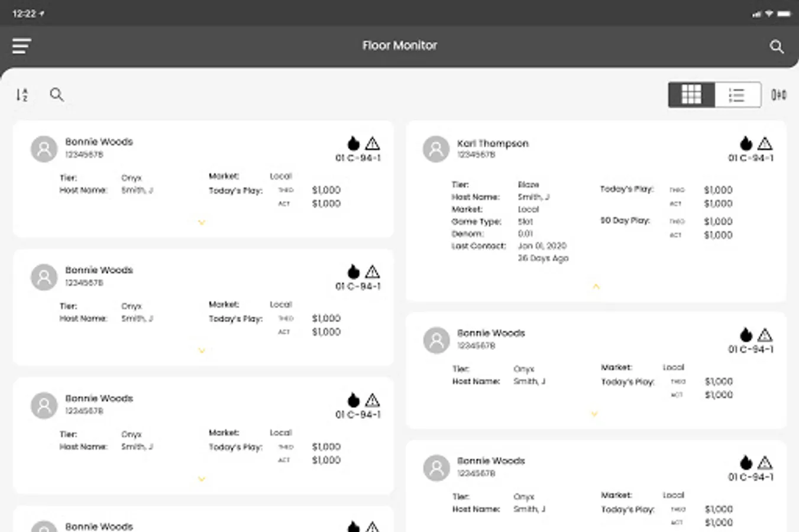Tap the flame icon on the second left-column Bonnie Woods card
The width and height of the screenshot is (799, 532).
coord(353,271)
